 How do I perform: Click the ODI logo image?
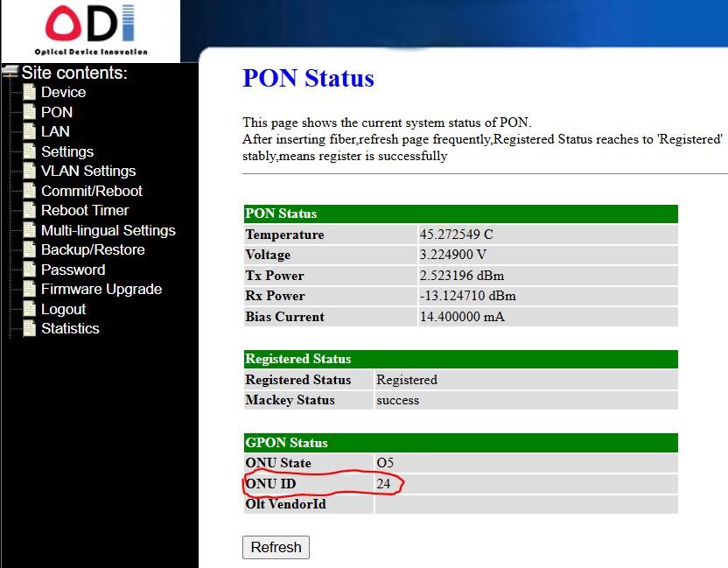(x=91, y=30)
